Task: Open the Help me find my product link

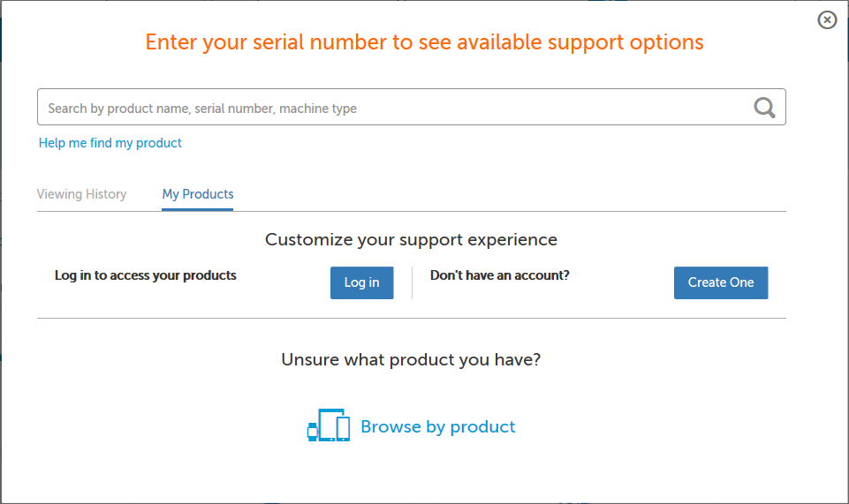Action: click(x=110, y=143)
